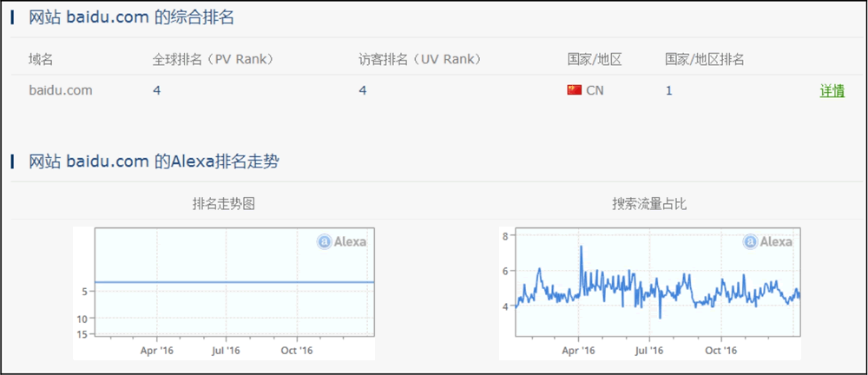Click the 国家/地区 column header
The width and height of the screenshot is (868, 375).
click(x=595, y=59)
